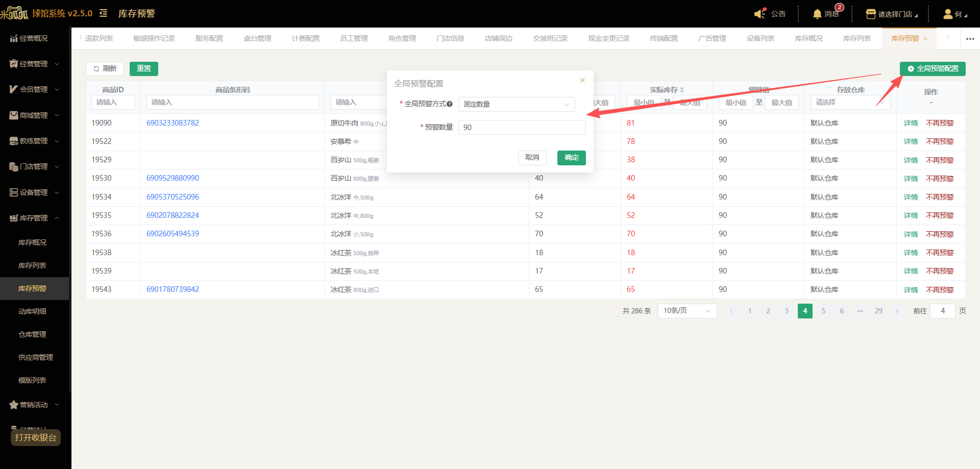The height and width of the screenshot is (469, 980).
Task: Click the 确定 button in dialog
Action: point(572,158)
